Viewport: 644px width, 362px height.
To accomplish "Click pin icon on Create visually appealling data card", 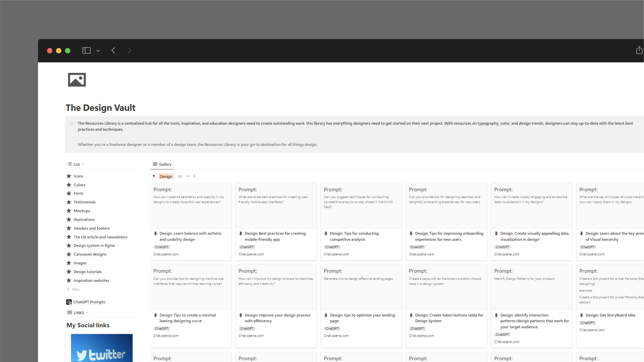I will pos(496,234).
